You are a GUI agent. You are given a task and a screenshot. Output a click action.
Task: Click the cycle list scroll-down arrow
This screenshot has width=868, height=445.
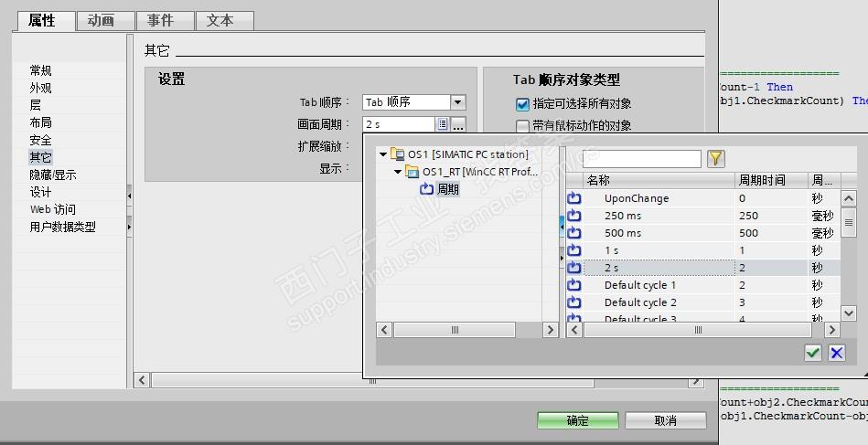pos(849,313)
